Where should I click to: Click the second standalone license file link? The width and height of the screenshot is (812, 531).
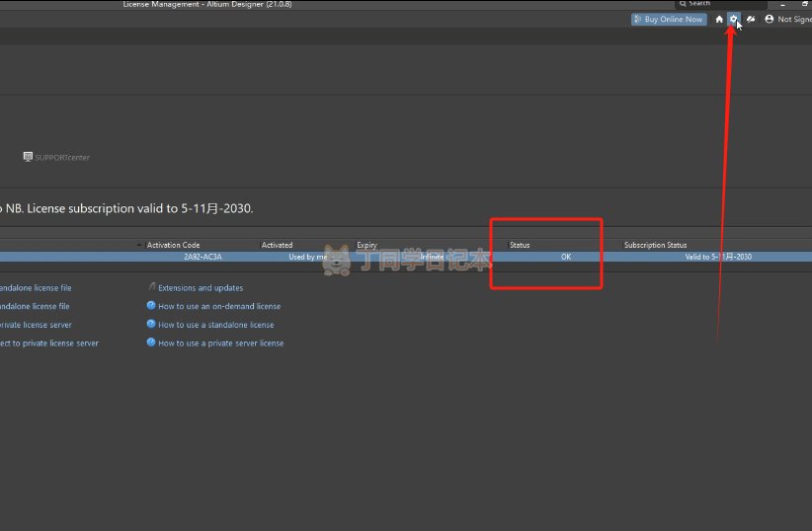coord(35,306)
